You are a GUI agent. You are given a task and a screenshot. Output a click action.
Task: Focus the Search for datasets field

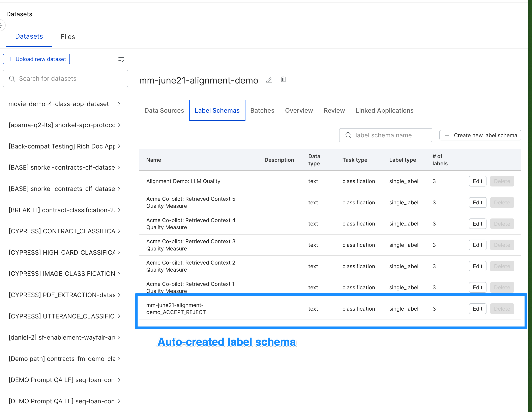click(65, 79)
